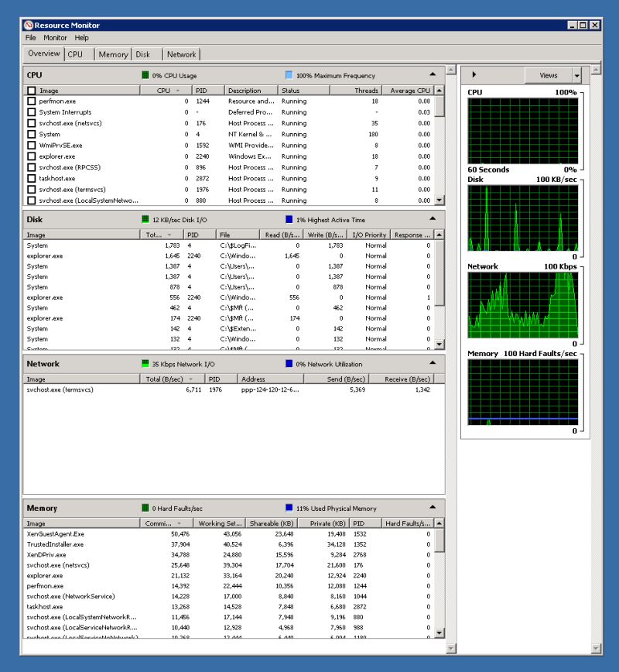This screenshot has height=672, width=619.
Task: Collapse the Memory section
Action: 432,508
